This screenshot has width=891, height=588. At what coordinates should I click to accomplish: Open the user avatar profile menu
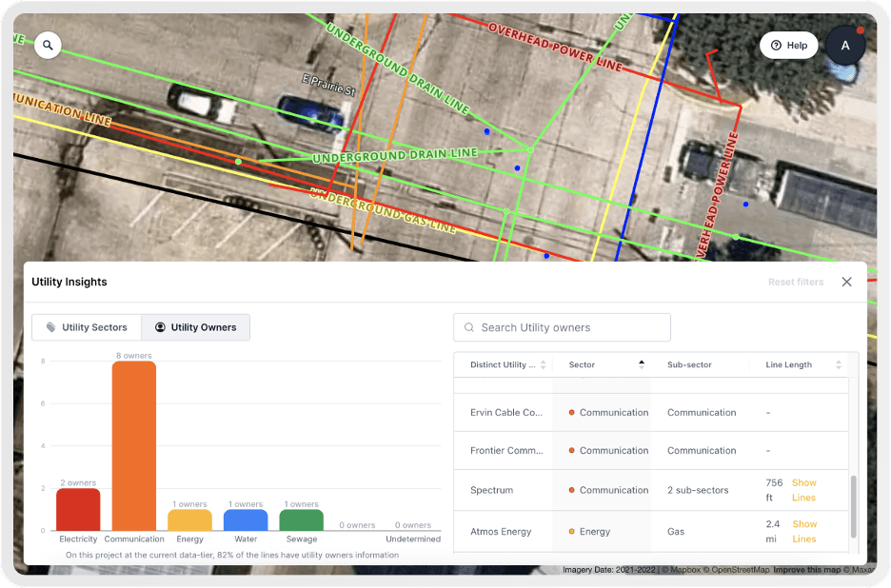pyautogui.click(x=844, y=45)
